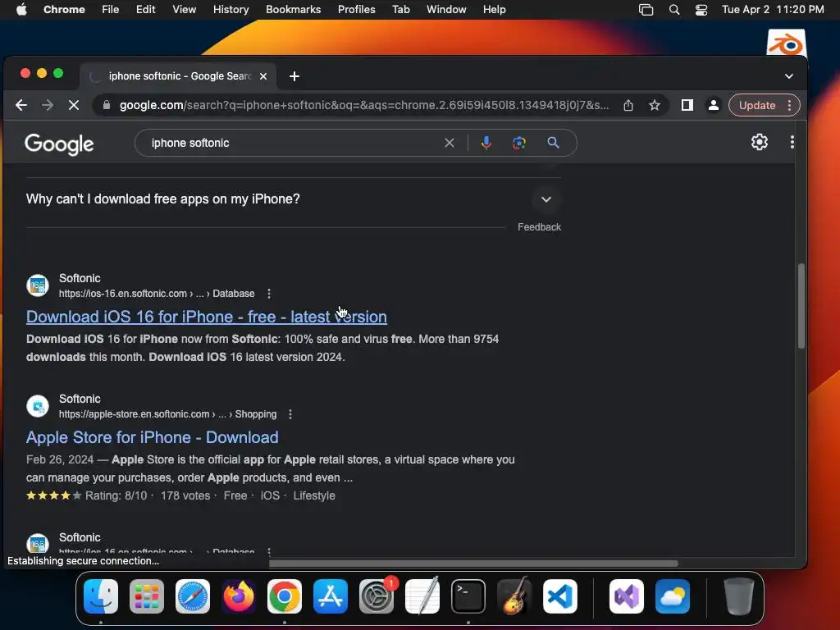The image size is (840, 630).
Task: Open Finder from the dock
Action: tap(101, 596)
